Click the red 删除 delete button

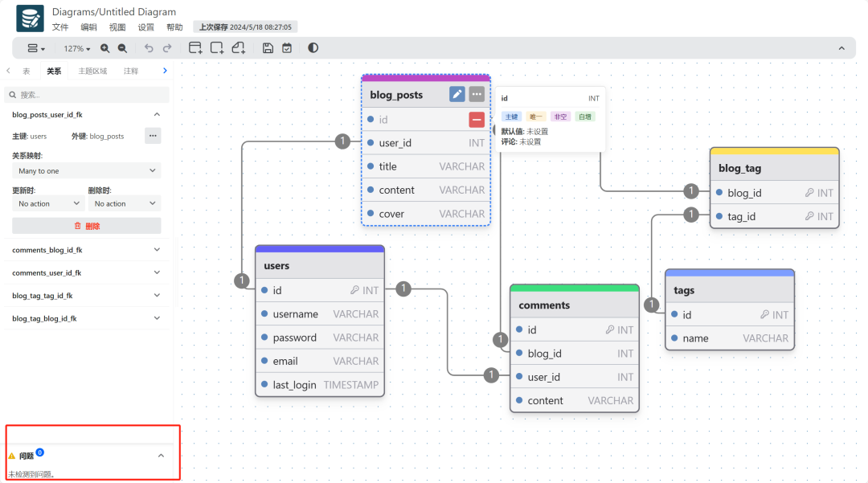(x=87, y=226)
